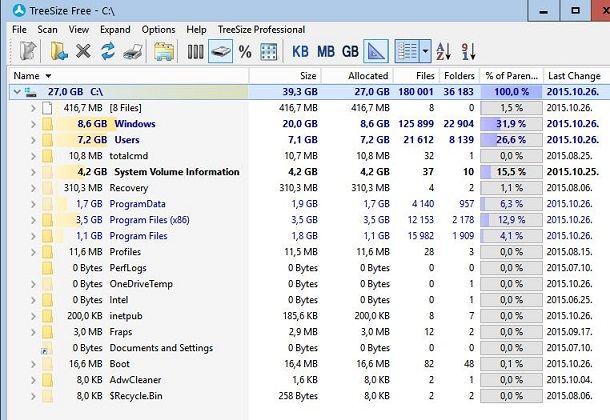
Task: Click the folder icon of Profiles row
Action: coord(47,252)
